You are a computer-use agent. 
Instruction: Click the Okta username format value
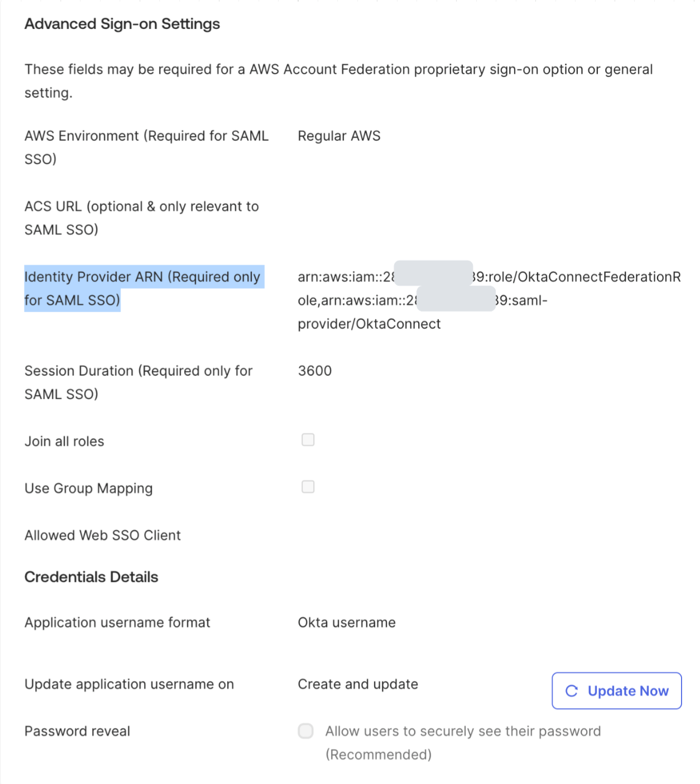click(347, 623)
